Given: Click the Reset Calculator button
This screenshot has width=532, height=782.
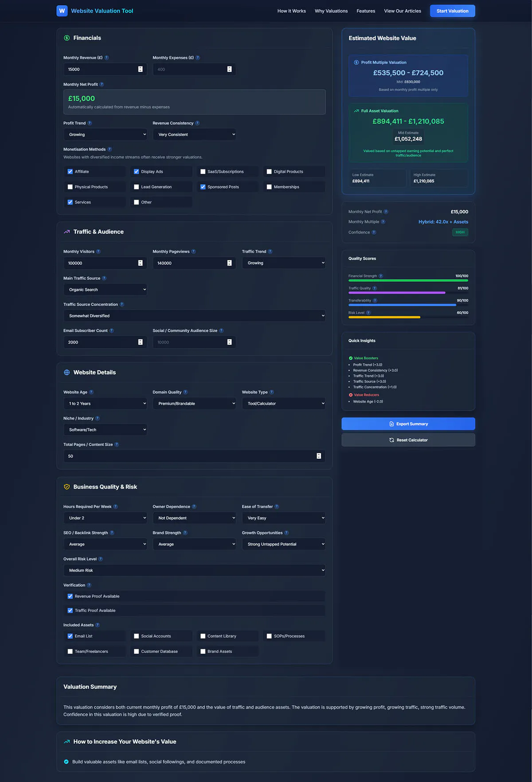Looking at the screenshot, I should pos(408,440).
